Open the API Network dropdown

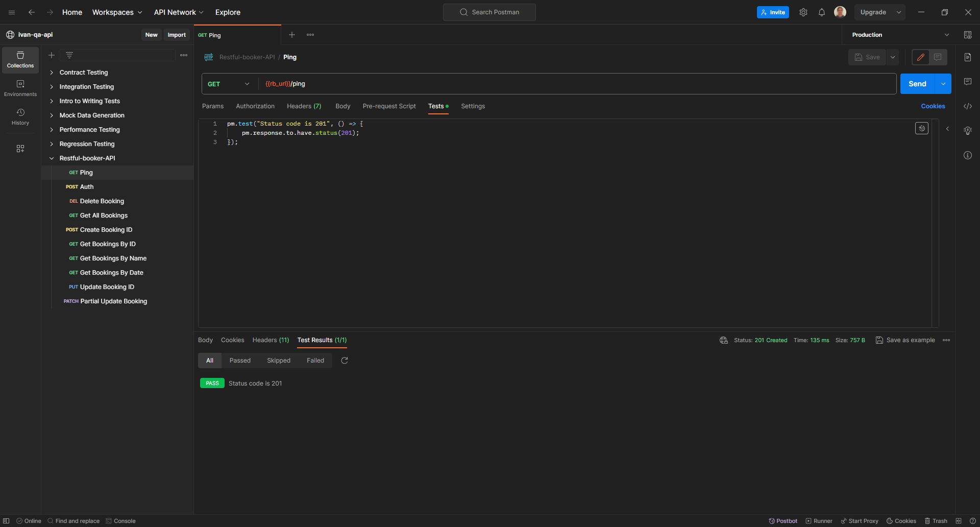pos(179,12)
